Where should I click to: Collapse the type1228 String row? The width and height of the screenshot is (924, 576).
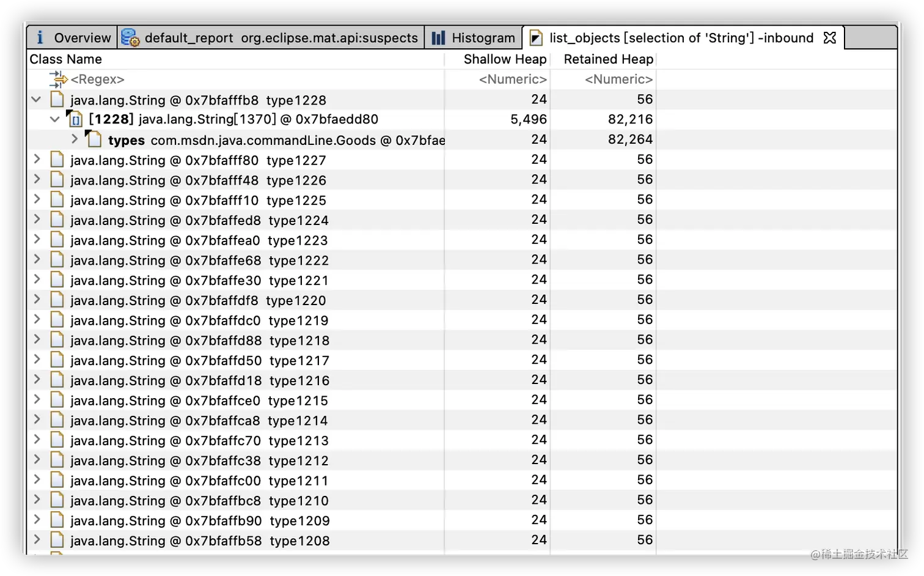click(36, 99)
